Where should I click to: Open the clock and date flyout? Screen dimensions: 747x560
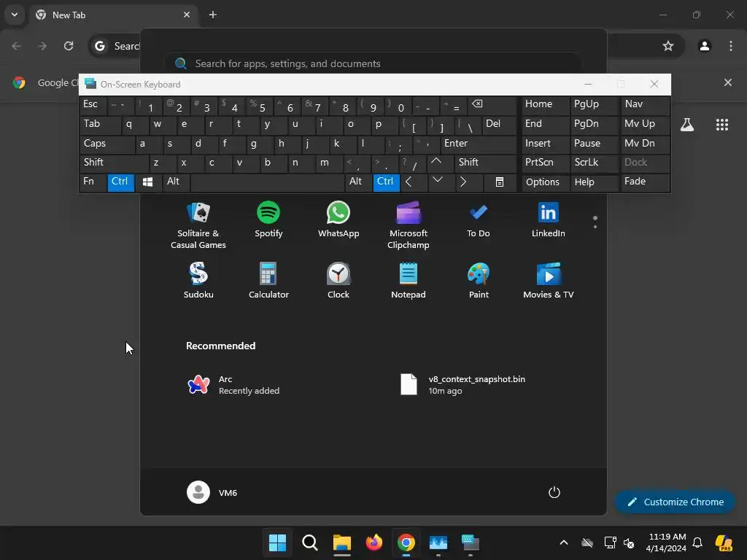[x=667, y=542]
